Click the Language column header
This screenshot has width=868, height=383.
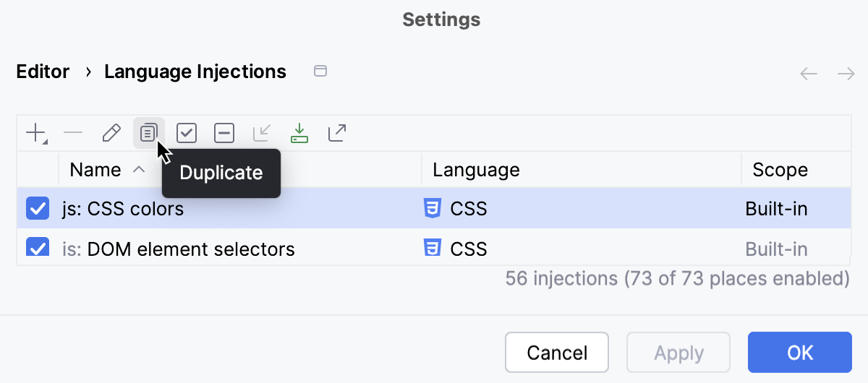point(476,170)
